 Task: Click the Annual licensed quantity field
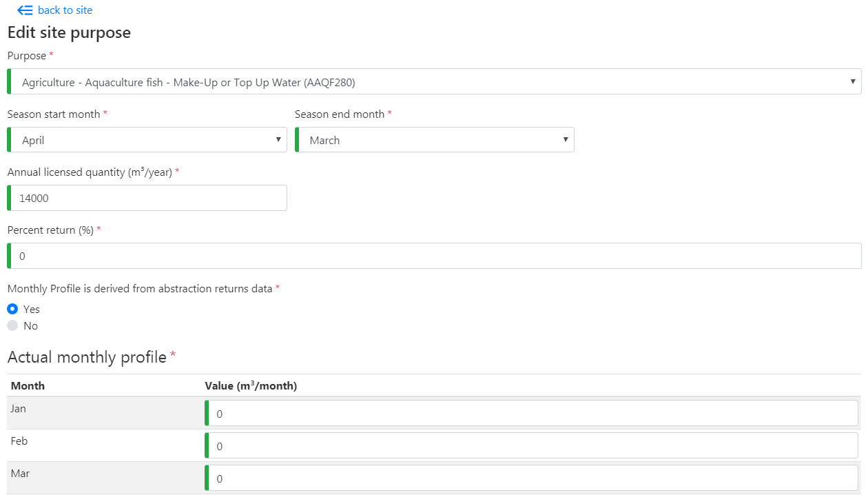[x=147, y=198]
